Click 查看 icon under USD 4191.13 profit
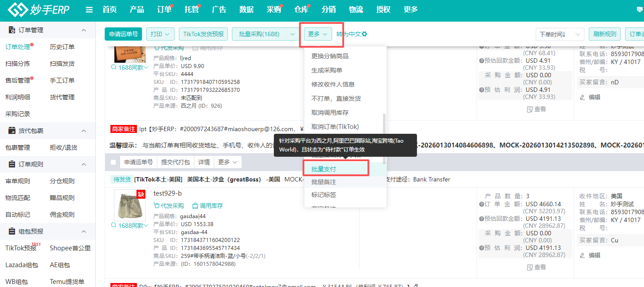The height and width of the screenshot is (287, 644). [530, 267]
